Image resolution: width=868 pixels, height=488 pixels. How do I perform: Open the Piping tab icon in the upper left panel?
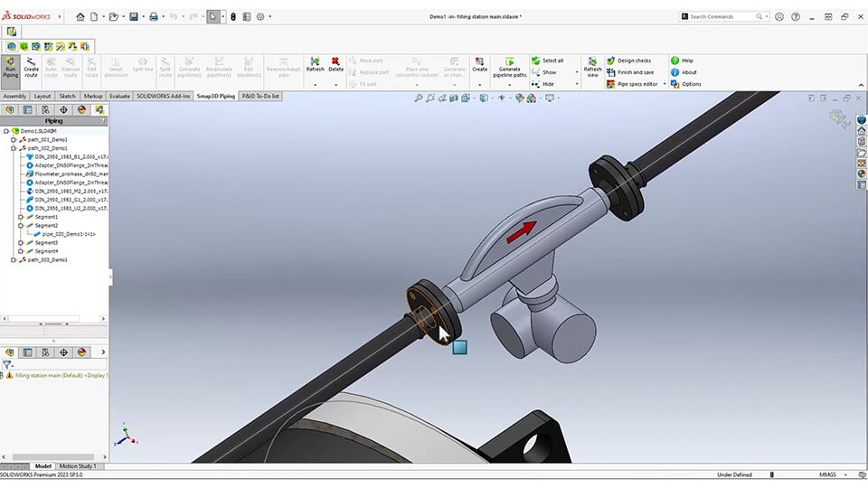99,109
